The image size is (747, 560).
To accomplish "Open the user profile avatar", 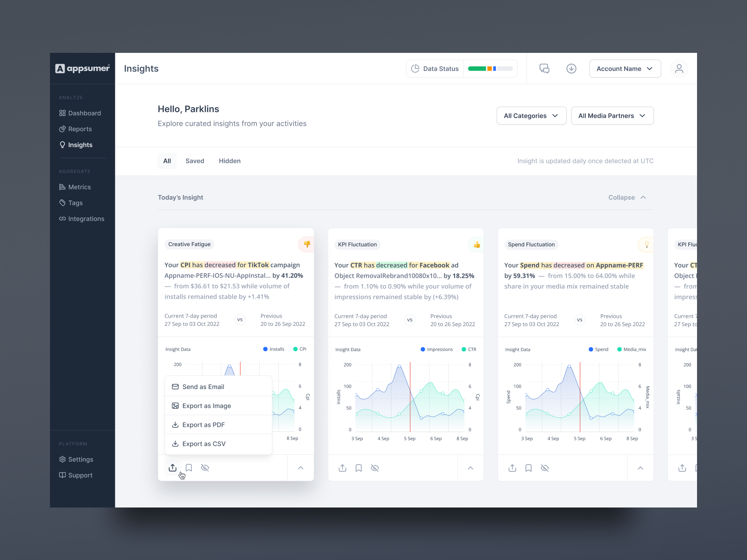I will [679, 69].
